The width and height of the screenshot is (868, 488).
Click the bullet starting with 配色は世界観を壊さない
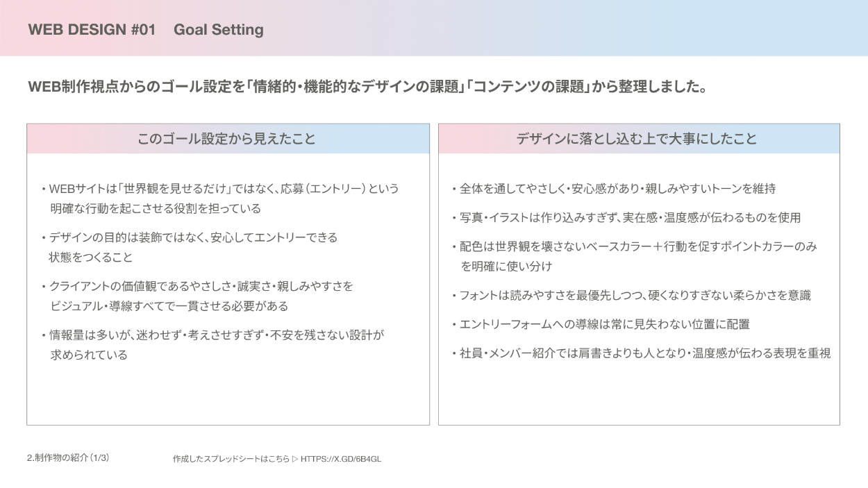tap(634, 256)
